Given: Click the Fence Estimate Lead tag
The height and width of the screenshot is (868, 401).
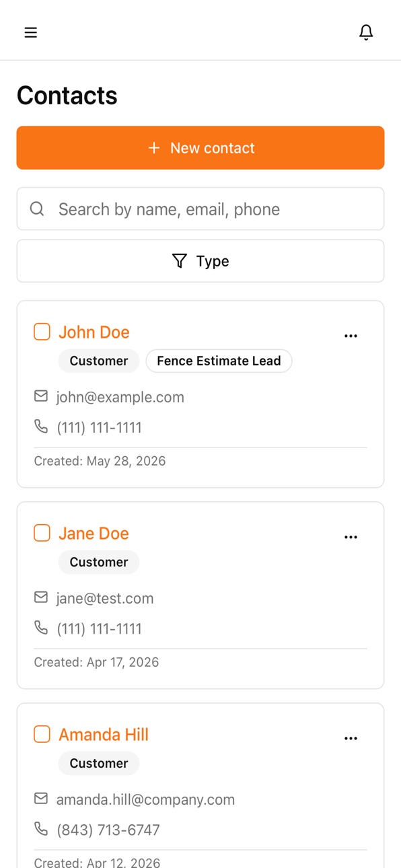Looking at the screenshot, I should 219,361.
